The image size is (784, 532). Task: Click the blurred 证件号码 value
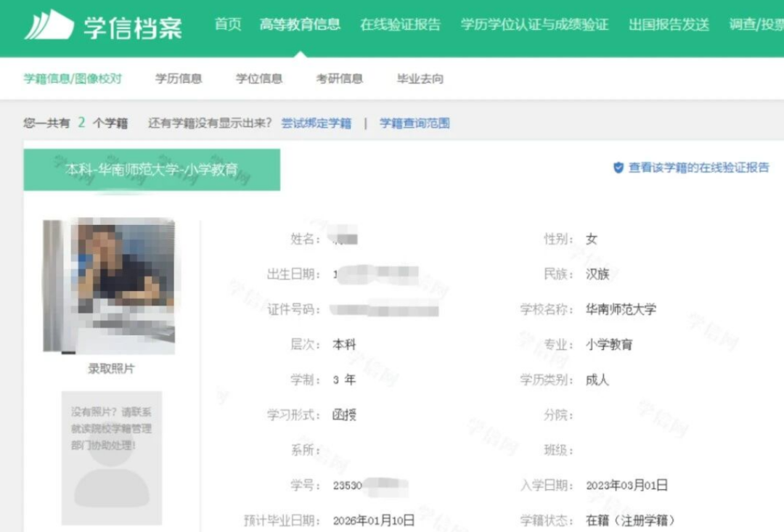pos(385,310)
